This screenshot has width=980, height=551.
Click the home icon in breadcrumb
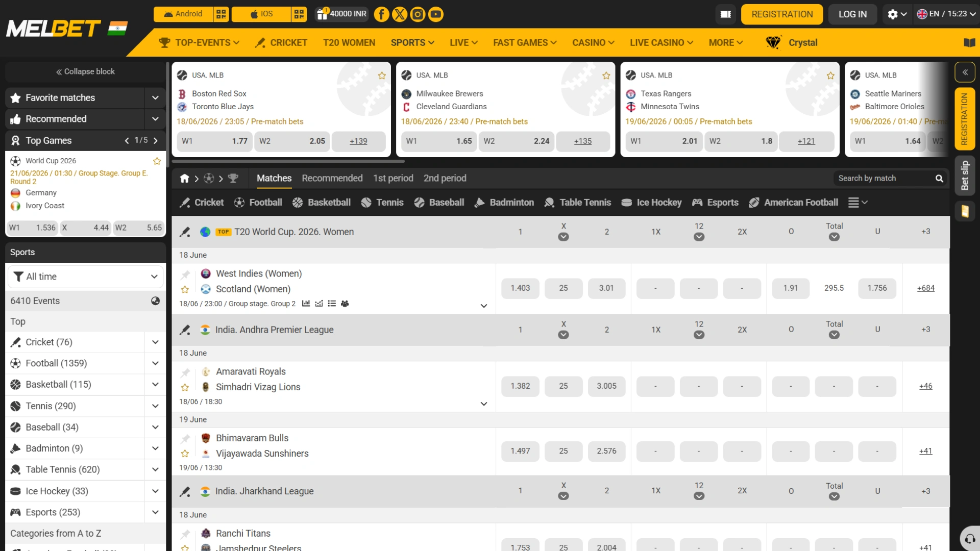[185, 179]
